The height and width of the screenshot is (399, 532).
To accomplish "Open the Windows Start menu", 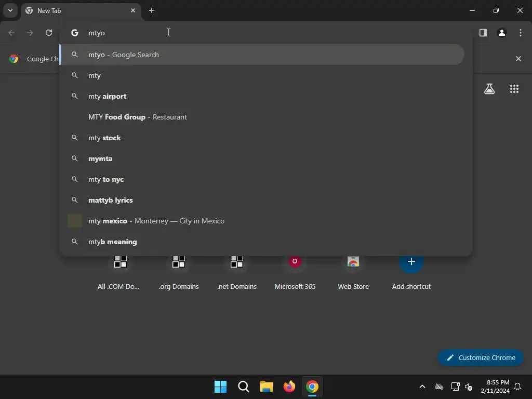I will point(220,387).
